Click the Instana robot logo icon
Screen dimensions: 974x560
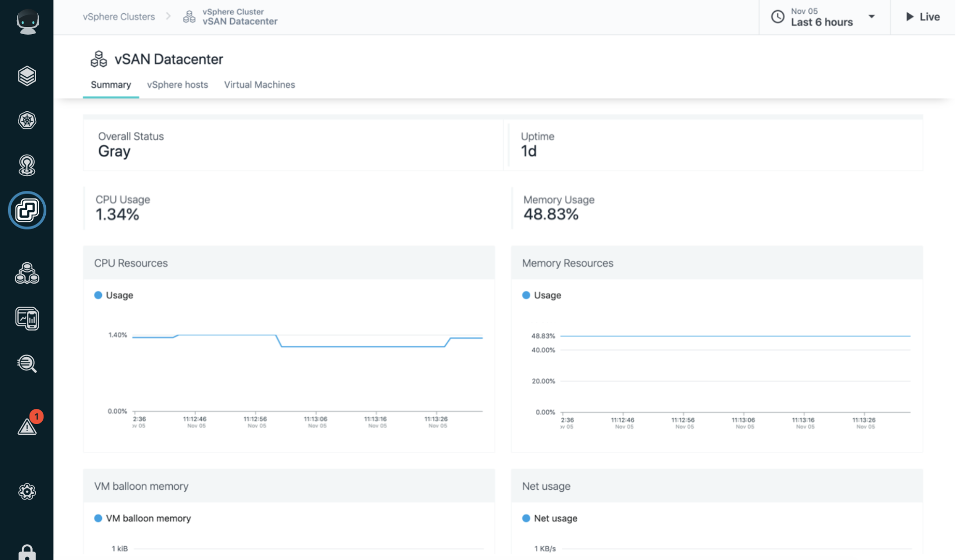tap(28, 21)
